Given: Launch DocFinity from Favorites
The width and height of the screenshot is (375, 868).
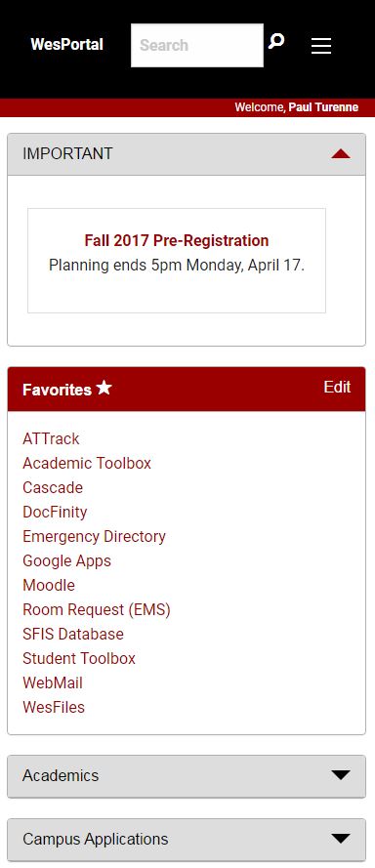Looking at the screenshot, I should (55, 512).
